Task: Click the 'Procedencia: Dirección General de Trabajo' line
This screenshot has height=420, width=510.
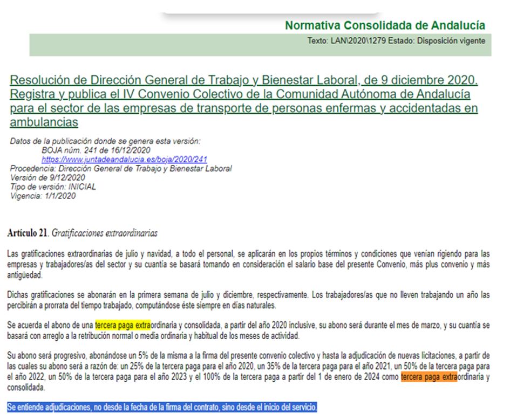Action: (x=121, y=169)
